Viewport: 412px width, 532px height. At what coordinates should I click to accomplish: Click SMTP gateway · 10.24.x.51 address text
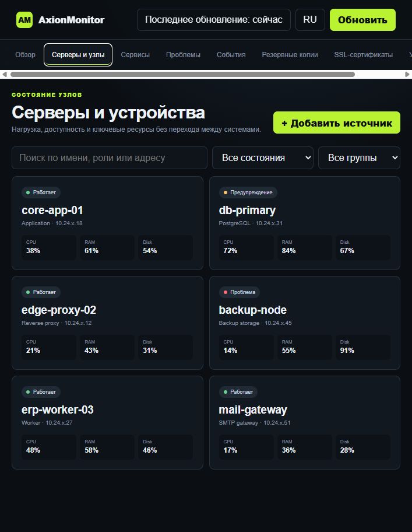[255, 423]
